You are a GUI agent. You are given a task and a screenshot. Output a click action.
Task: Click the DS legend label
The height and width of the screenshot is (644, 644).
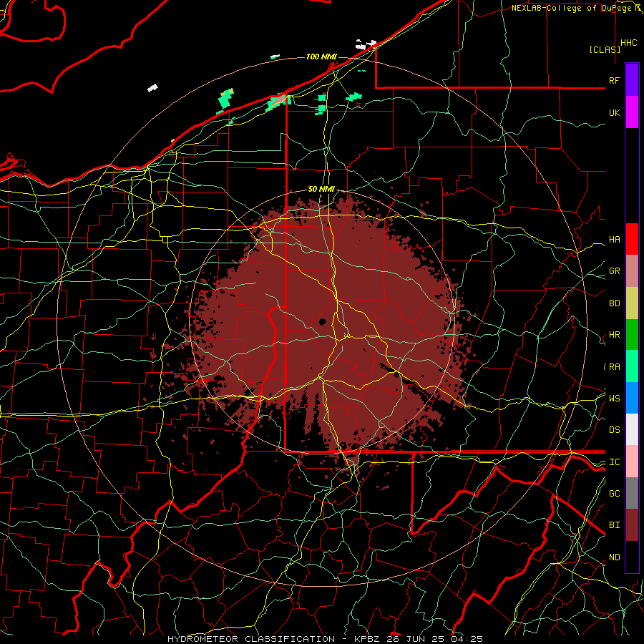coord(614,429)
